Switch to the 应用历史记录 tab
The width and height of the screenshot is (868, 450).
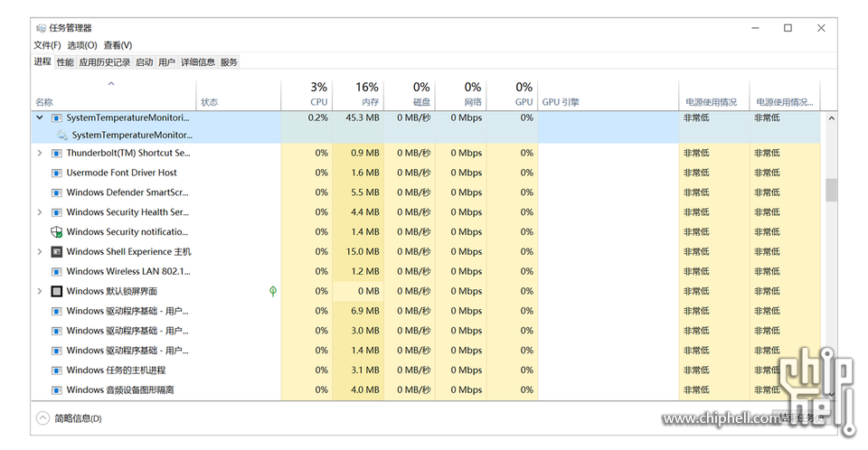pyautogui.click(x=105, y=62)
